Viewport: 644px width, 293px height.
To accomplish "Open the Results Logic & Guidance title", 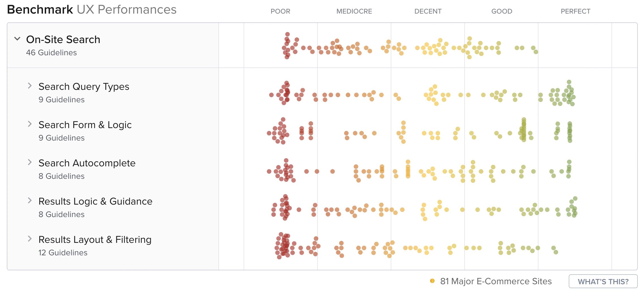I will [x=95, y=201].
